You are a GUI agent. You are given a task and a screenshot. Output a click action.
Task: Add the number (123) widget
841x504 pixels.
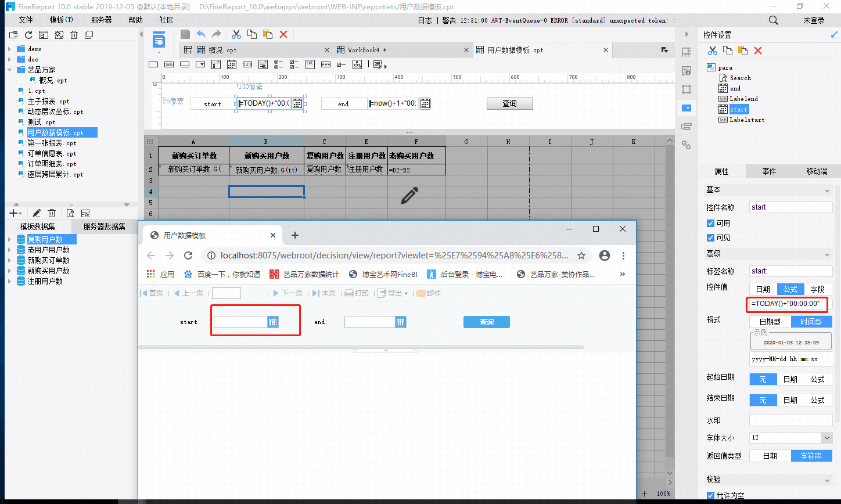point(247,64)
